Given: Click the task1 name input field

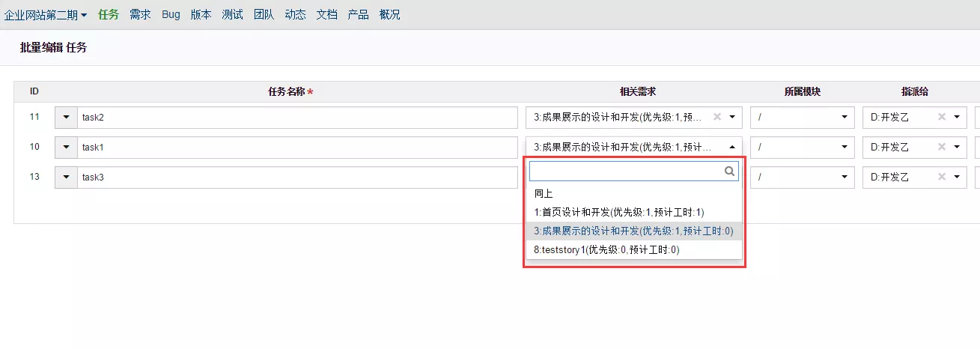Looking at the screenshot, I should (297, 148).
